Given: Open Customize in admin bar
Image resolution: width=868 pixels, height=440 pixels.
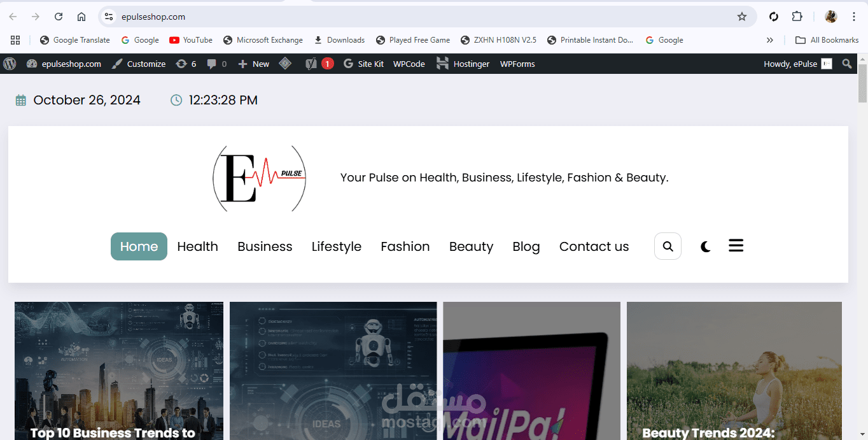Looking at the screenshot, I should click(139, 64).
